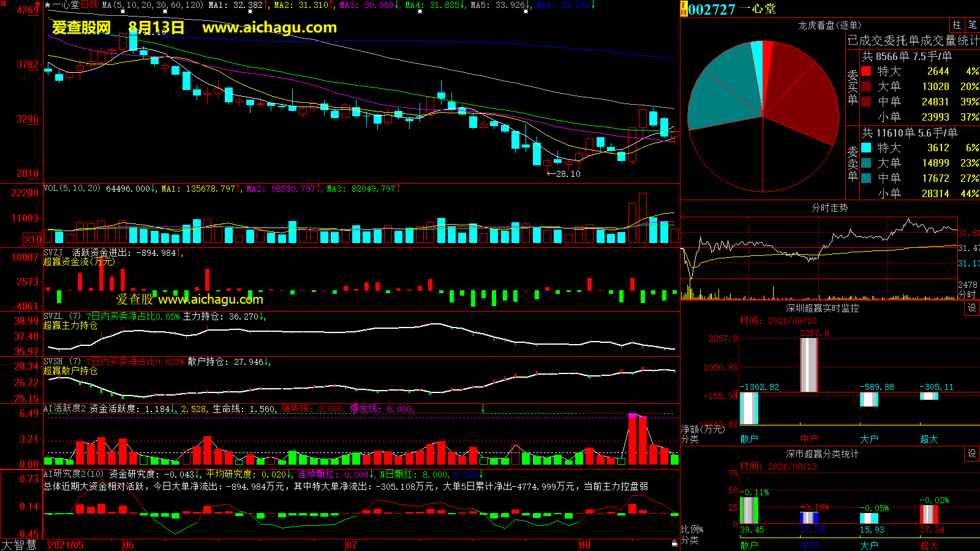Viewport: 980px width, 551px height.
Task: Select the 分时走势 panel title
Action: [x=829, y=208]
